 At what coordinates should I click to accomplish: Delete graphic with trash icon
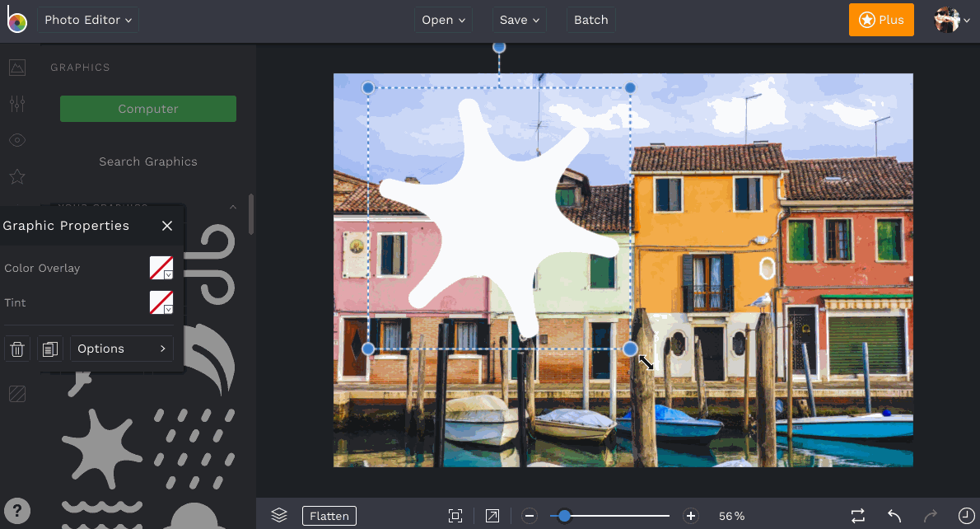[17, 349]
